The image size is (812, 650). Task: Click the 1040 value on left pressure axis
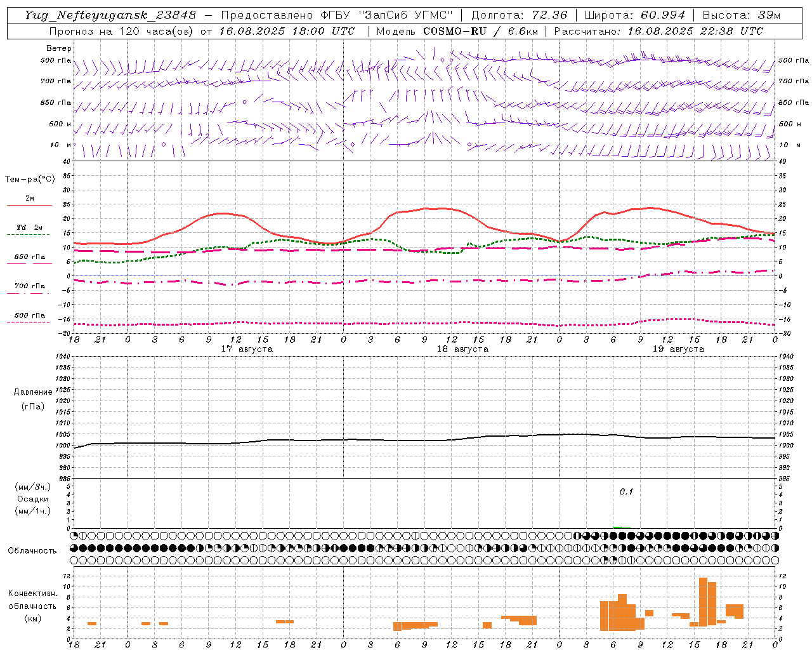62,357
